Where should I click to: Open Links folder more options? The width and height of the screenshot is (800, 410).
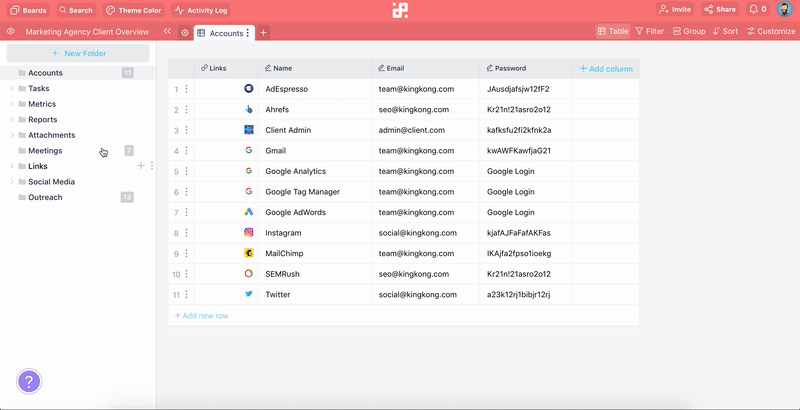152,166
